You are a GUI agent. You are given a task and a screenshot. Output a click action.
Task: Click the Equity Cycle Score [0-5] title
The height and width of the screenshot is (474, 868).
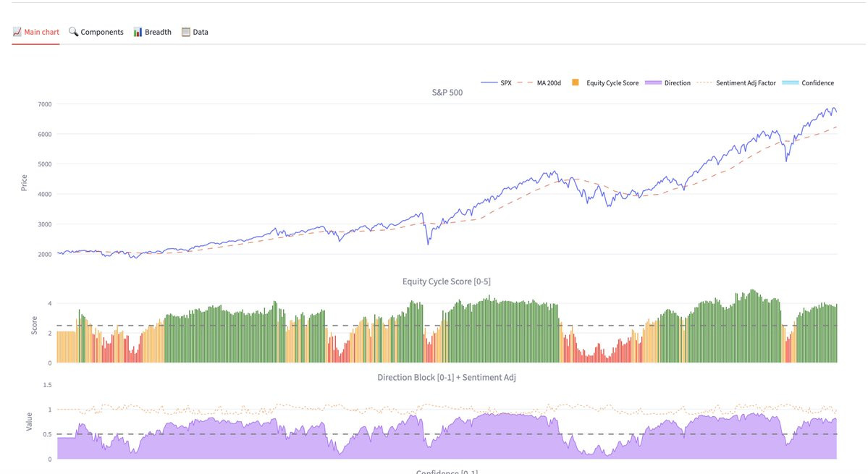coord(446,281)
